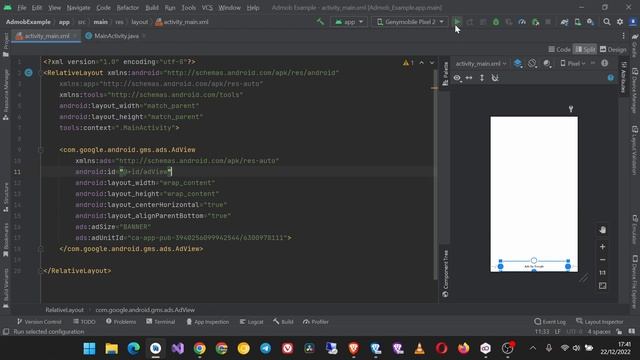
Task: Click the Debug app bug icon
Action: (x=496, y=22)
